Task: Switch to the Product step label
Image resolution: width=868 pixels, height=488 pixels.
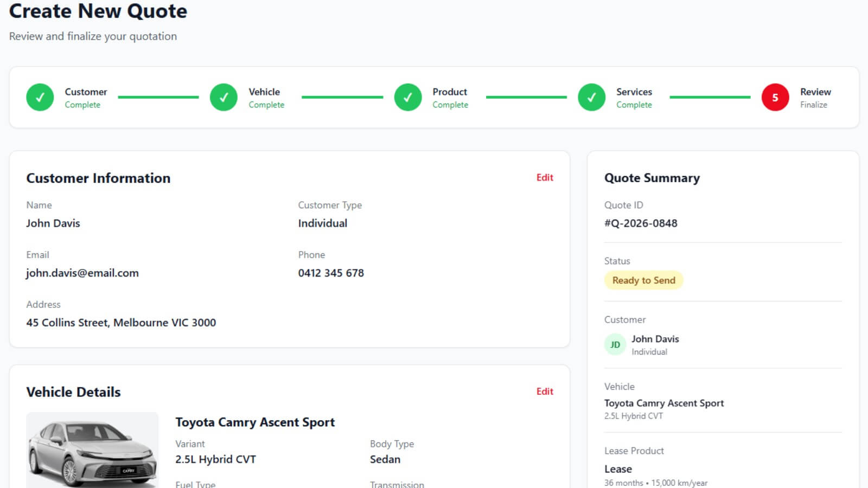Action: [x=449, y=92]
